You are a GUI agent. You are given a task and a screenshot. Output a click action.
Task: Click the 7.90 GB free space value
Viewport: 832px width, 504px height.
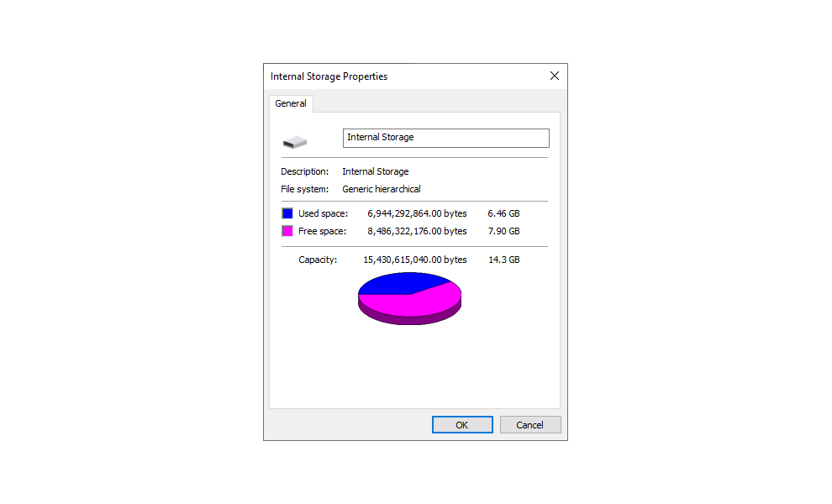coord(503,231)
